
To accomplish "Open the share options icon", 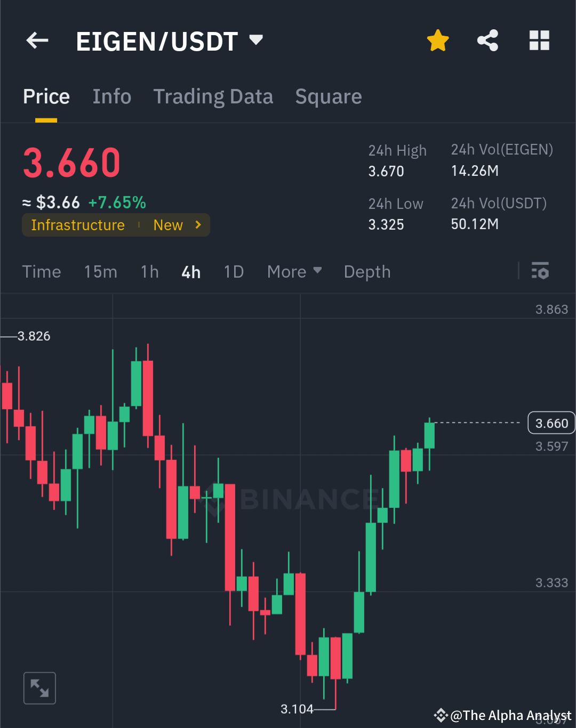I will pos(487,40).
